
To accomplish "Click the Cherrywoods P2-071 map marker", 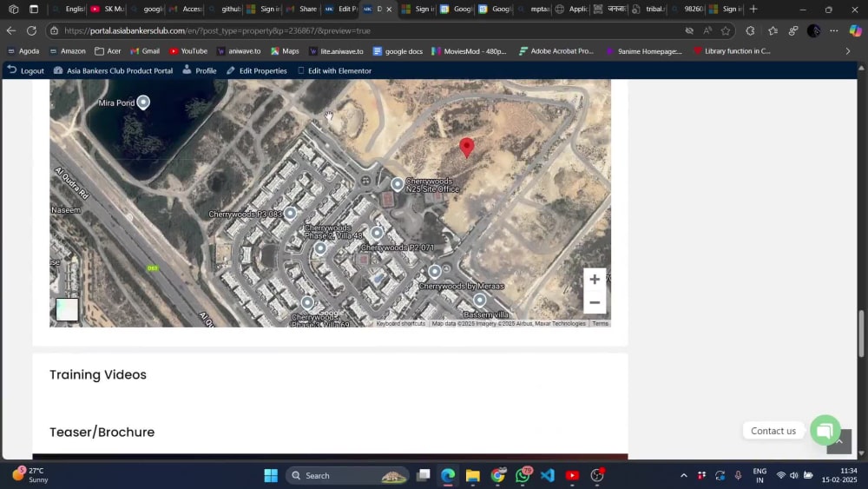I will coord(377,233).
